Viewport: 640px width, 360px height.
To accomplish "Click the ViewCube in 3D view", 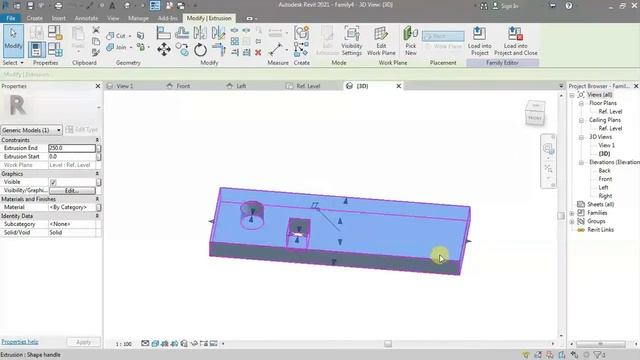I will [x=535, y=113].
